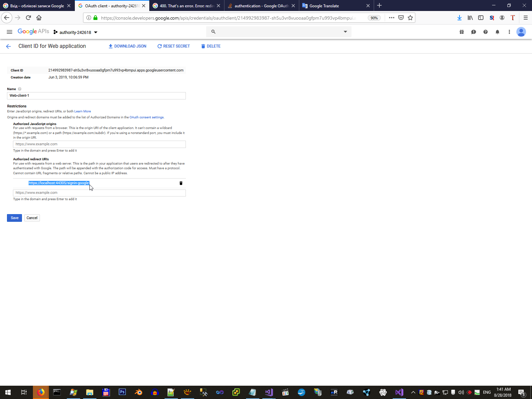Open the Firefox application menu

(526, 18)
